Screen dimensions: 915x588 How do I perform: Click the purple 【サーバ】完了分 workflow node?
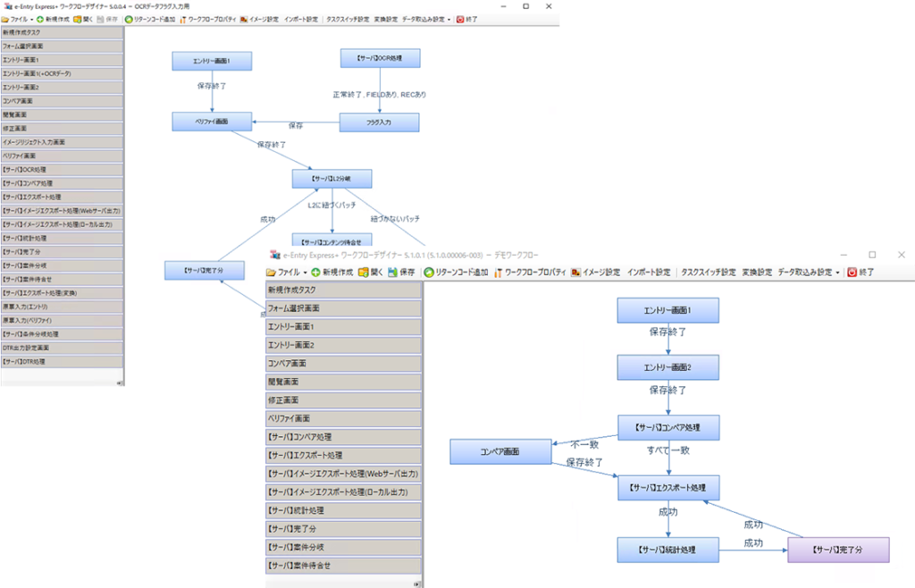(x=838, y=550)
